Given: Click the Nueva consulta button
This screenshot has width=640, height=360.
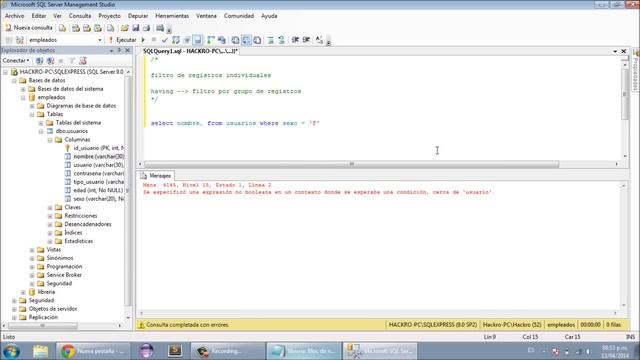Looking at the screenshot, I should (x=29, y=28).
